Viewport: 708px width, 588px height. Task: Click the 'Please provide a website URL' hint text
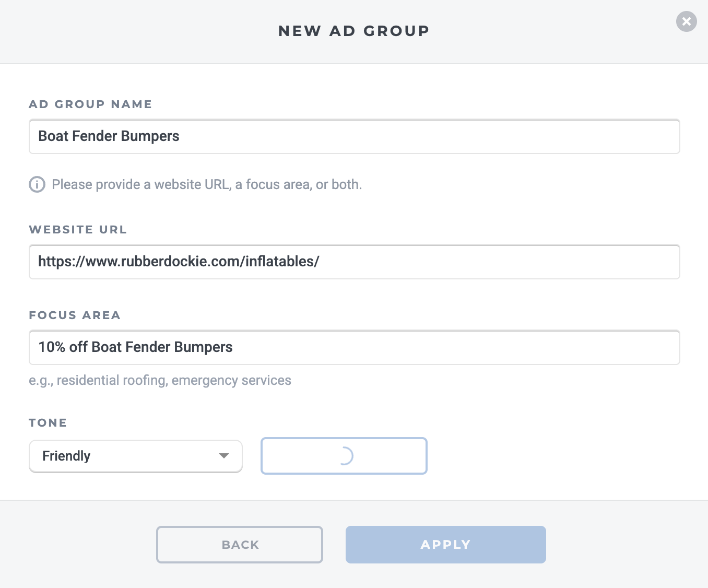(x=207, y=184)
